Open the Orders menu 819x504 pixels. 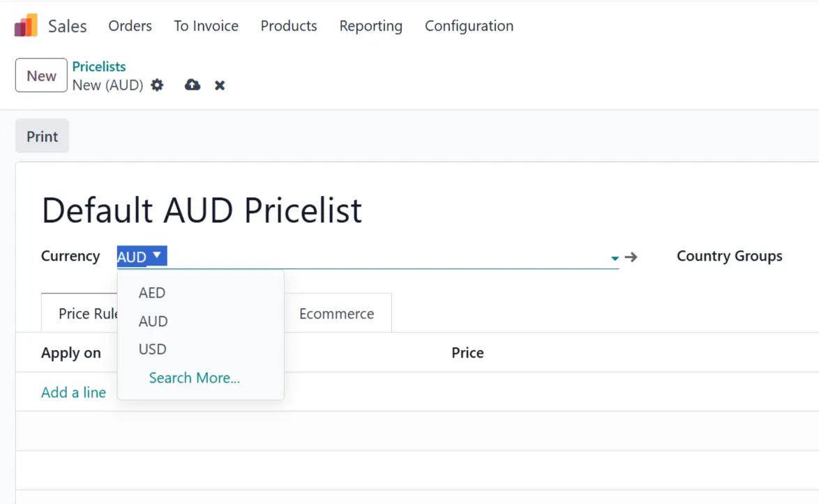point(130,26)
